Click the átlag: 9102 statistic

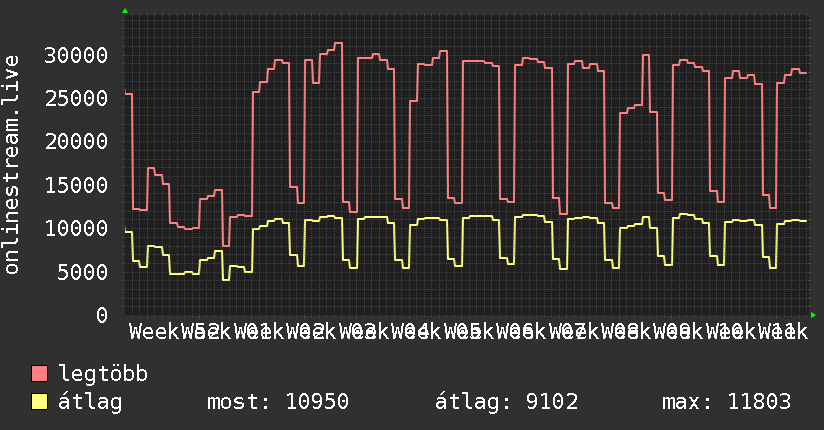pyautogui.click(x=507, y=402)
